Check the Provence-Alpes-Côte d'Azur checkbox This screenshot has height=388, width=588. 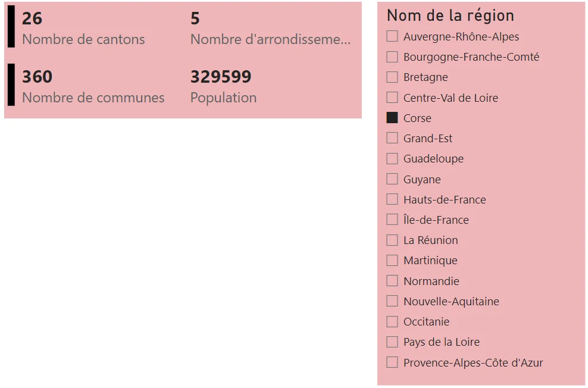[392, 362]
